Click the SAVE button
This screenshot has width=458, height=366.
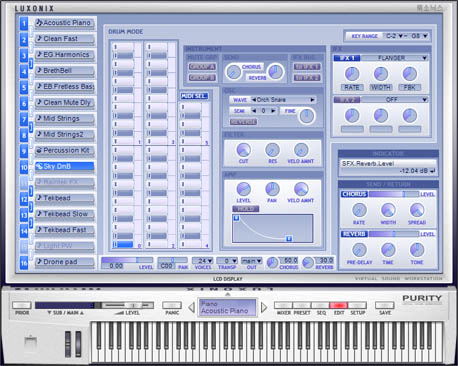pos(385,305)
